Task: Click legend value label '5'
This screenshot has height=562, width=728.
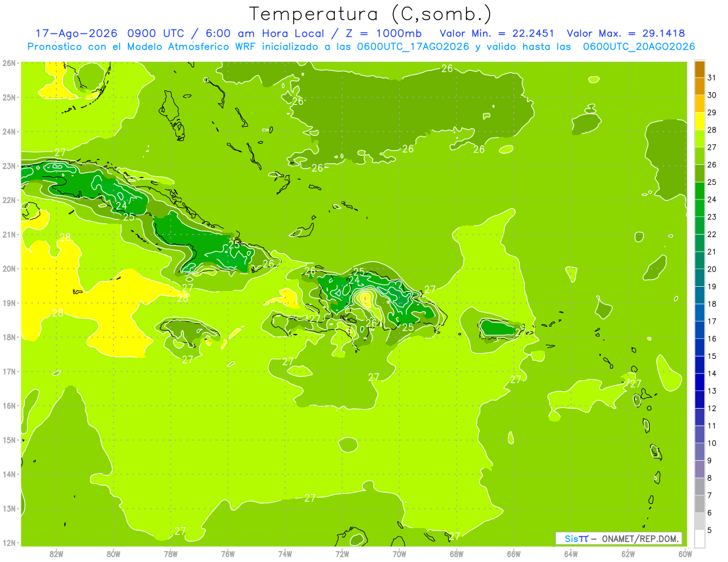Action: tap(710, 530)
